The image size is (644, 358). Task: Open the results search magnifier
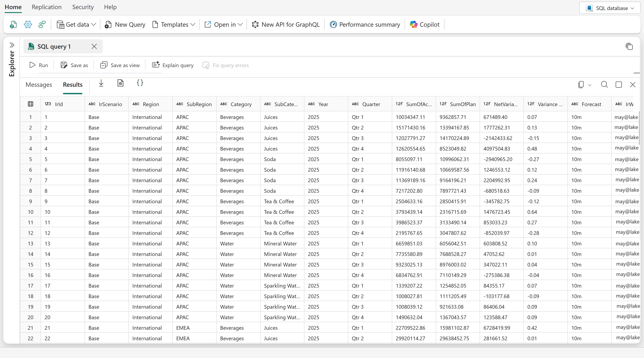tap(604, 84)
